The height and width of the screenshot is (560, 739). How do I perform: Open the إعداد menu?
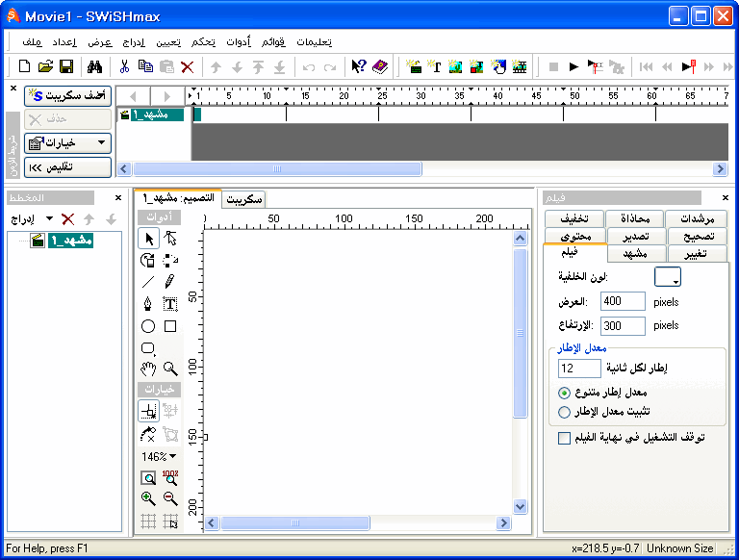coord(64,42)
